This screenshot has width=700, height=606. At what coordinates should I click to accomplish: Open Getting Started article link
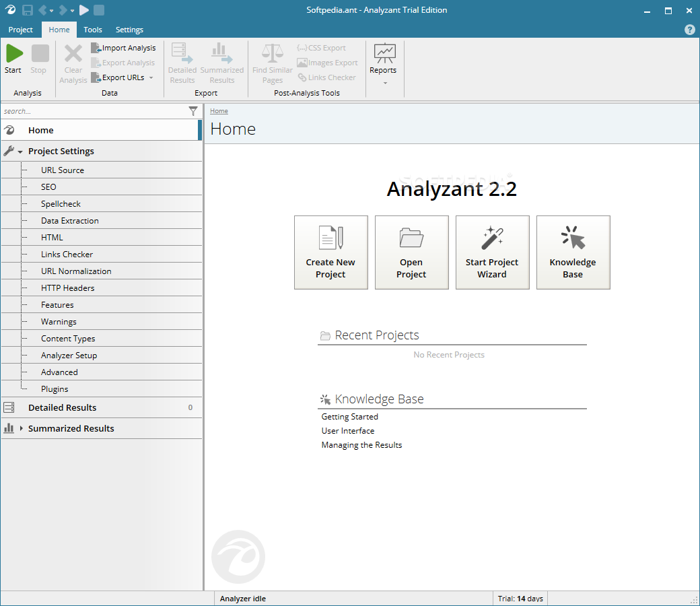[349, 417]
